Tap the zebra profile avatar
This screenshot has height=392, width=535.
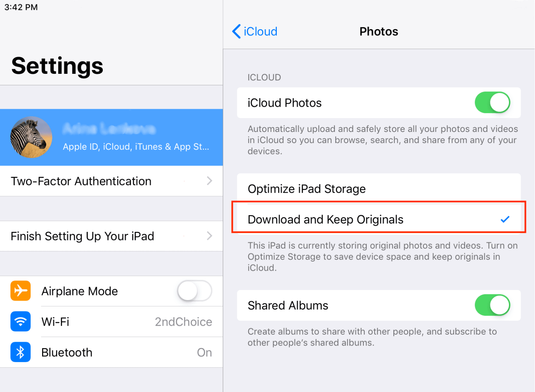31,137
